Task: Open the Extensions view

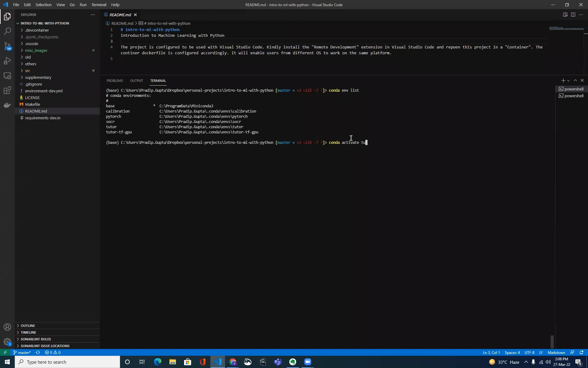Action: point(7,90)
